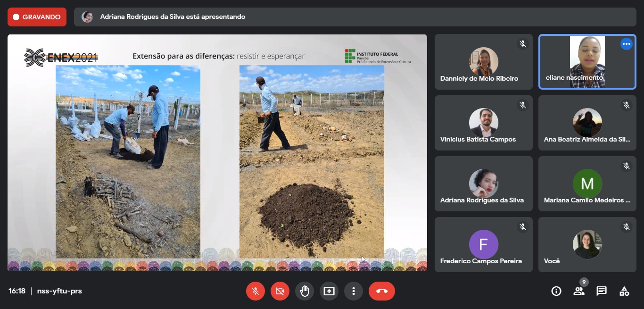Screen dimensions: 644x309
Task: Click the presented ENEX2021 slide
Action: pos(217,153)
